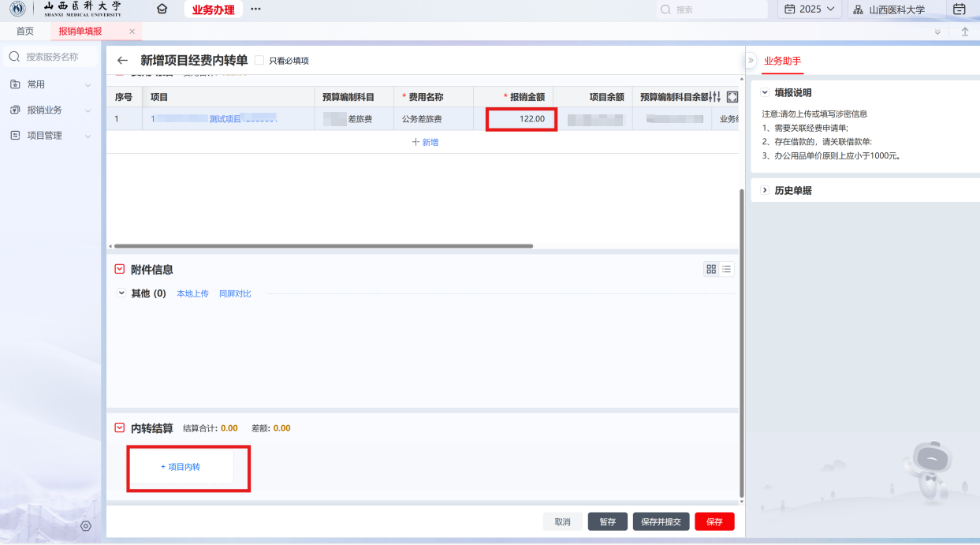Open the calendar icon at top right
The height and width of the screenshot is (545, 980).
(960, 9)
